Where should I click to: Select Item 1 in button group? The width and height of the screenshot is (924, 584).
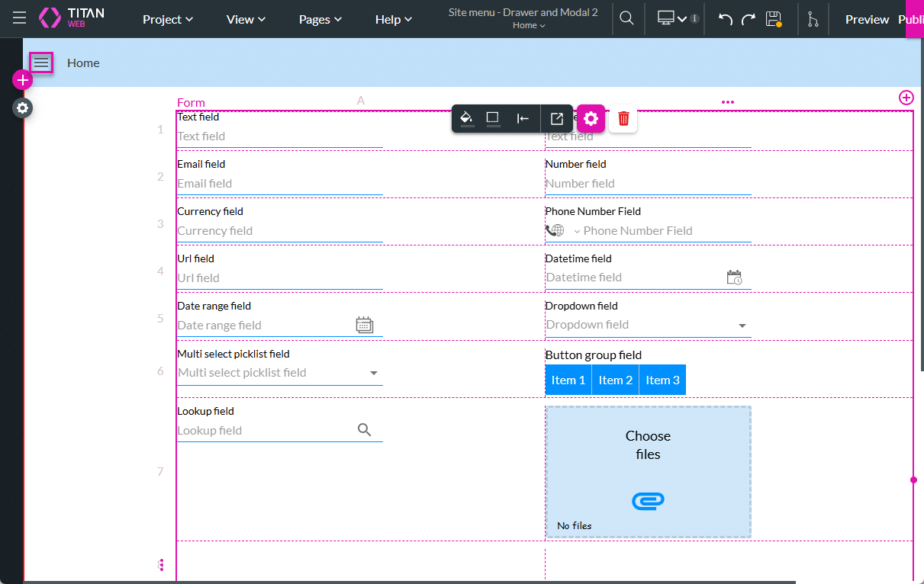[568, 380]
